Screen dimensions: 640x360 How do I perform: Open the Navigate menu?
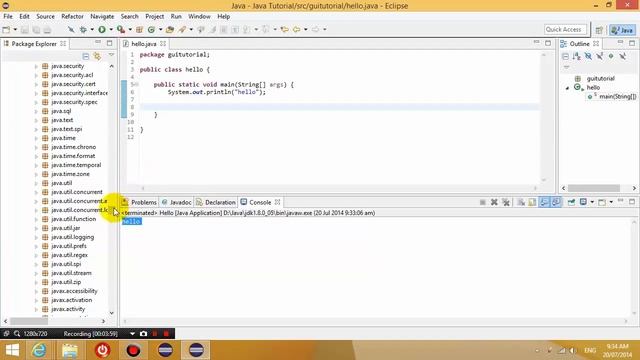coord(102,16)
